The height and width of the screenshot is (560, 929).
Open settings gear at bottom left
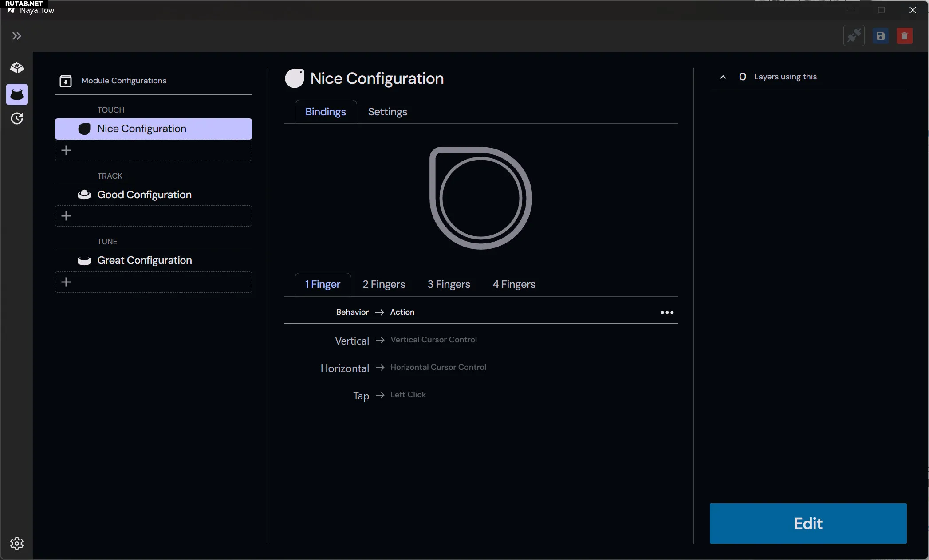pos(17,543)
